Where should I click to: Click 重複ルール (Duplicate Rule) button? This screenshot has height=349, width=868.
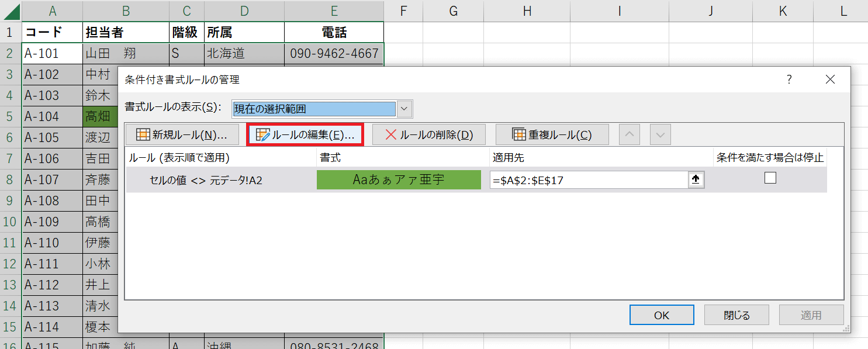coord(552,135)
